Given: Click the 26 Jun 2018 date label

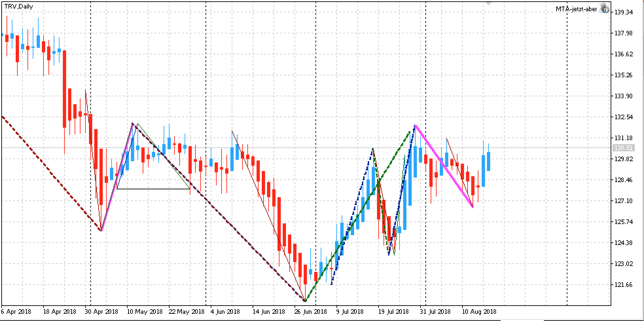Looking at the screenshot, I should (x=311, y=312).
